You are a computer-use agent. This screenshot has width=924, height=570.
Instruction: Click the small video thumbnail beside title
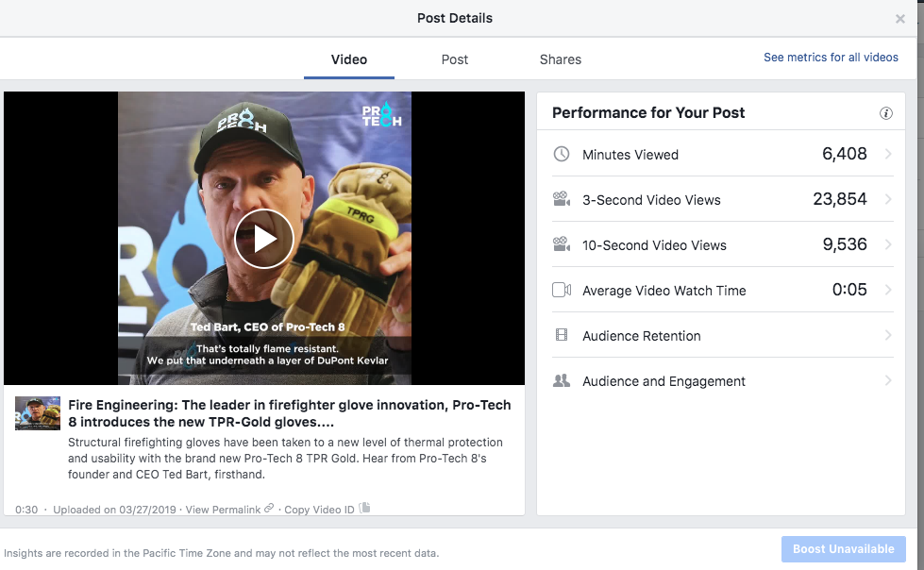pos(38,413)
